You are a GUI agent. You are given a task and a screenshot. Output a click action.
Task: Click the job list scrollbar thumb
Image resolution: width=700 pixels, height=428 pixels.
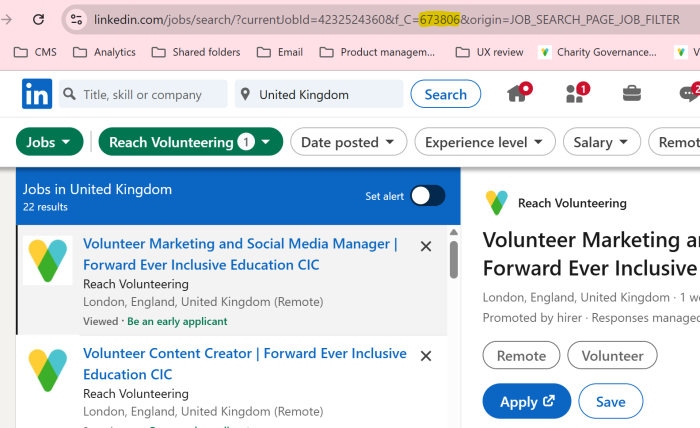(454, 260)
